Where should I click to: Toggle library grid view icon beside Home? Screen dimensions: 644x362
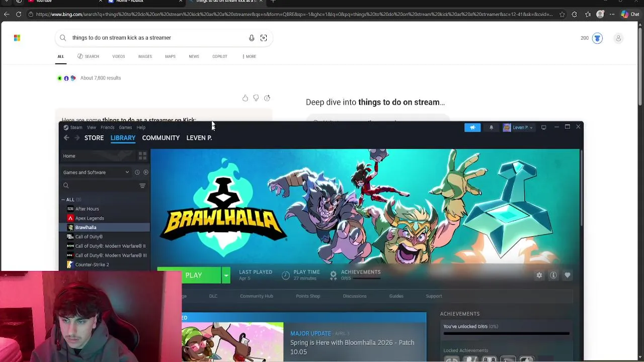coord(142,156)
